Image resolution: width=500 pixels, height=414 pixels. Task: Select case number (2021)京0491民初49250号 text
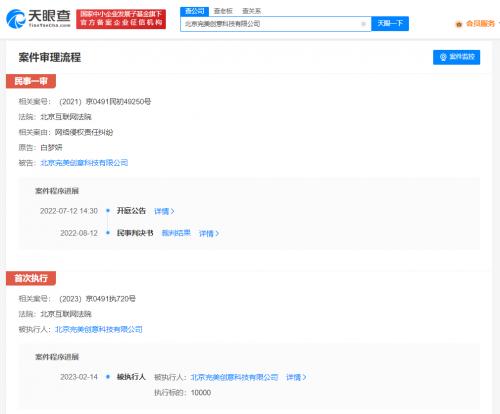pos(105,101)
